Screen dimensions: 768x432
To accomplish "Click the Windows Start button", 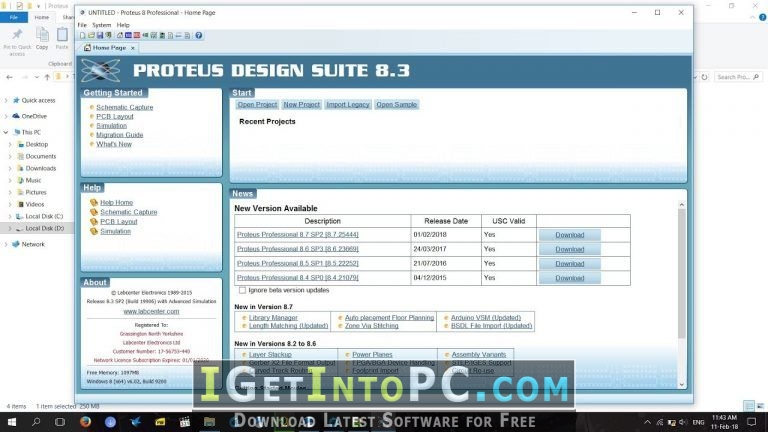I will 12,421.
